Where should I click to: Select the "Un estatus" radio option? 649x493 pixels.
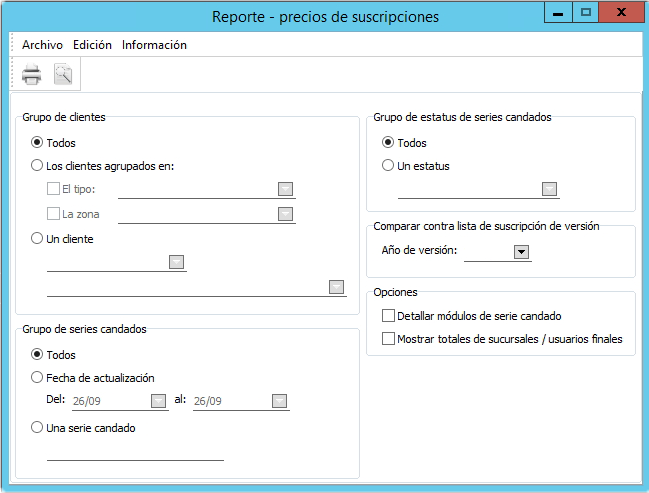[388, 166]
